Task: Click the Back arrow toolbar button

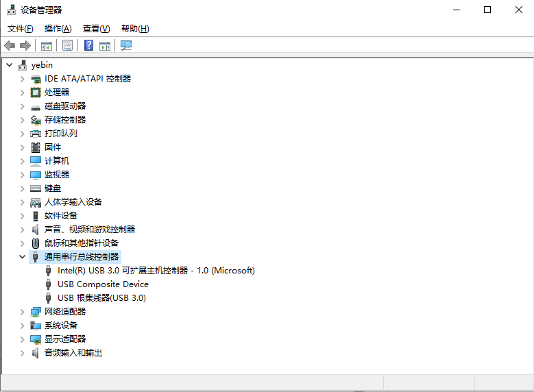Action: point(10,46)
